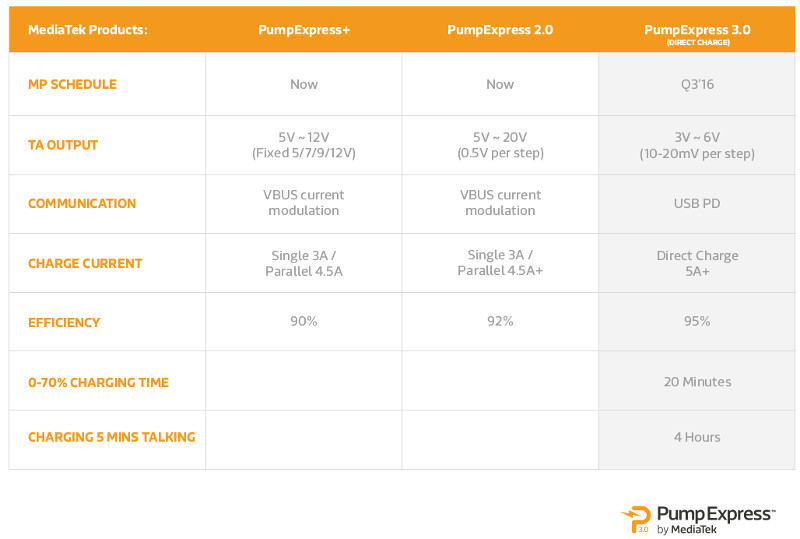
Task: Click the 95% efficiency cell
Action: (697, 321)
